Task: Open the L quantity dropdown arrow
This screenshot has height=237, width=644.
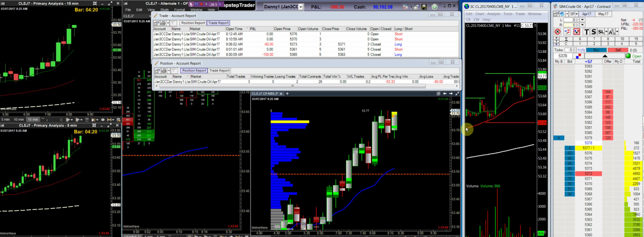Action: (x=582, y=20)
